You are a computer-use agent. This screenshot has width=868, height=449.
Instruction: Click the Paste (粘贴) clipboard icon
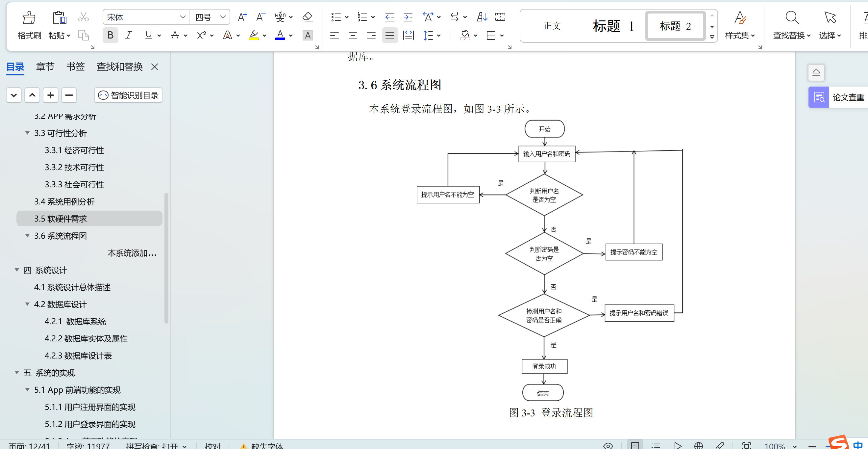tap(59, 17)
